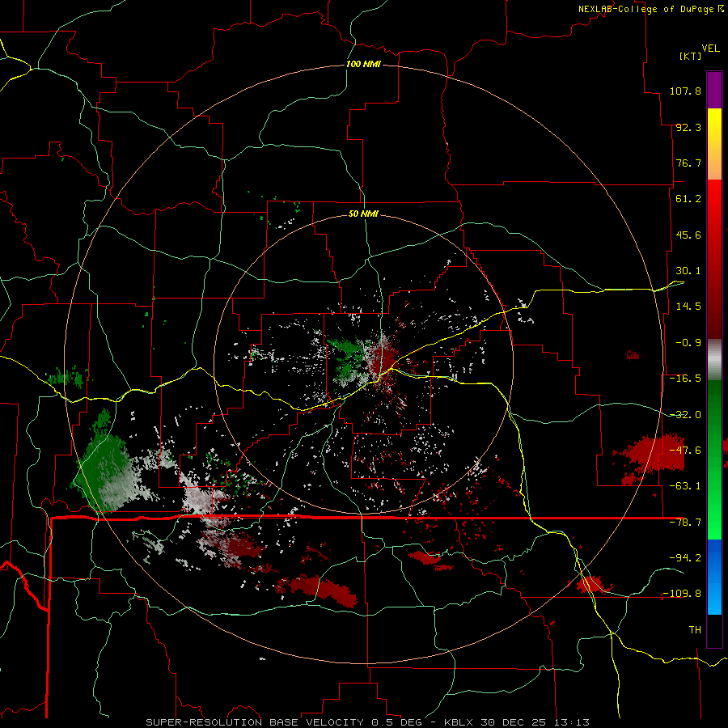Pick the purple top segment of velocity scale
The width and height of the screenshot is (728, 728).
click(714, 90)
